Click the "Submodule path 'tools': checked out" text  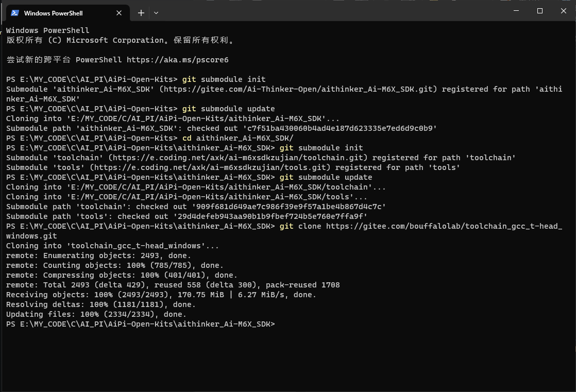(87, 216)
